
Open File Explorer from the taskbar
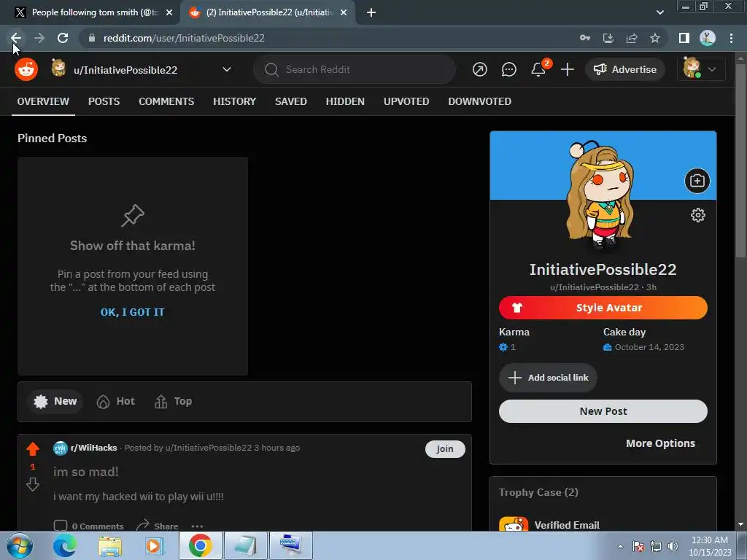(x=110, y=546)
